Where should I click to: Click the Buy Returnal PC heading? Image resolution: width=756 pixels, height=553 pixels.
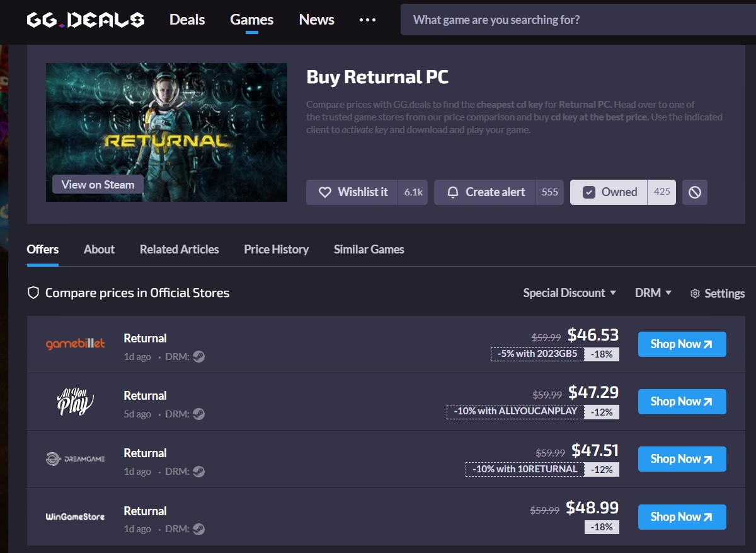(x=377, y=77)
